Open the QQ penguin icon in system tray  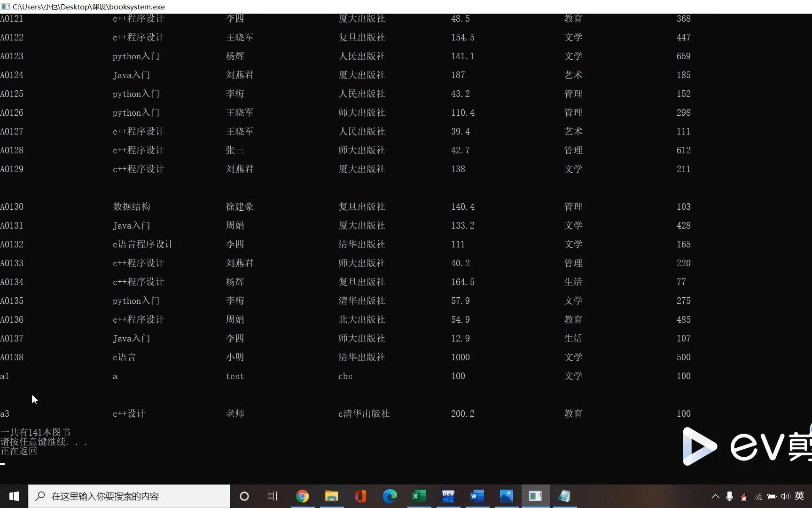743,496
